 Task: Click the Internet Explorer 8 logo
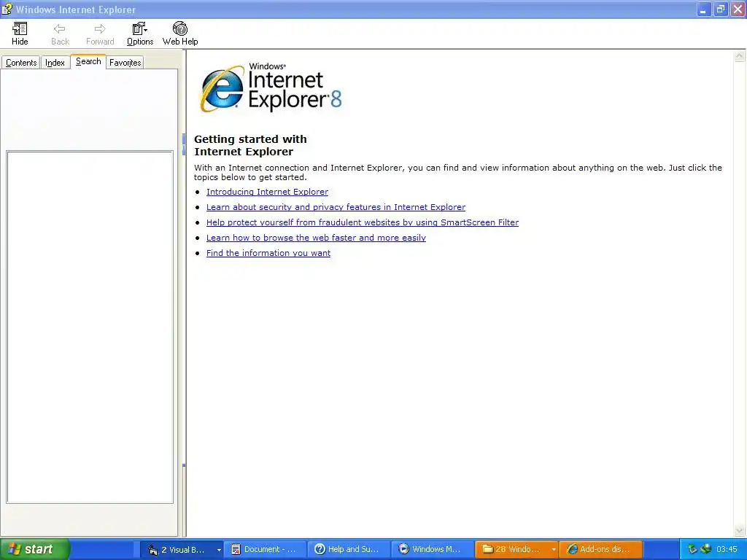click(x=271, y=87)
